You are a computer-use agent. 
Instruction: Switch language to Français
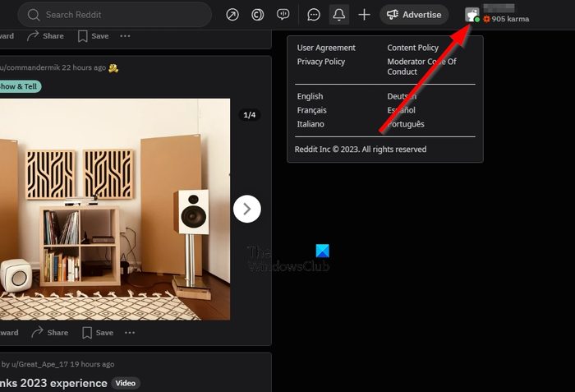point(311,110)
